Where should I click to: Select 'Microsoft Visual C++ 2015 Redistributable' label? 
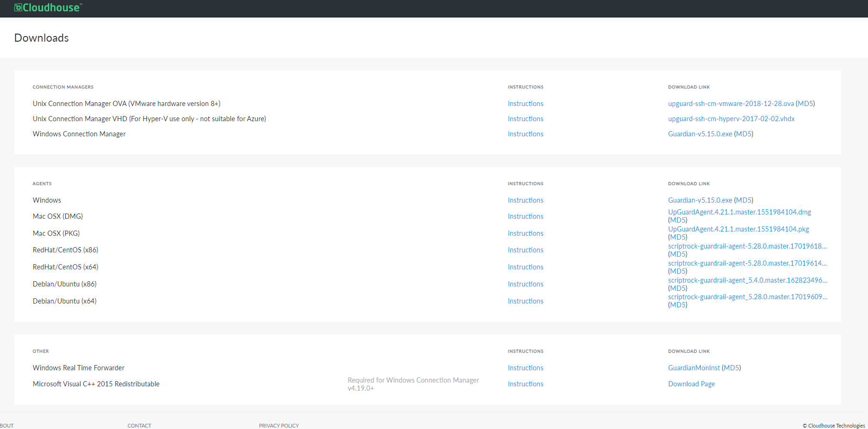coord(96,384)
